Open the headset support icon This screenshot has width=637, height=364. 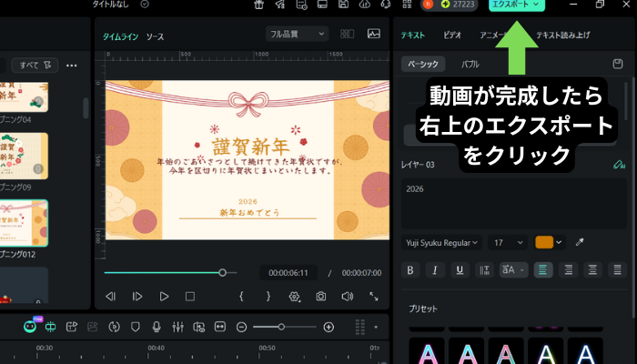386,5
